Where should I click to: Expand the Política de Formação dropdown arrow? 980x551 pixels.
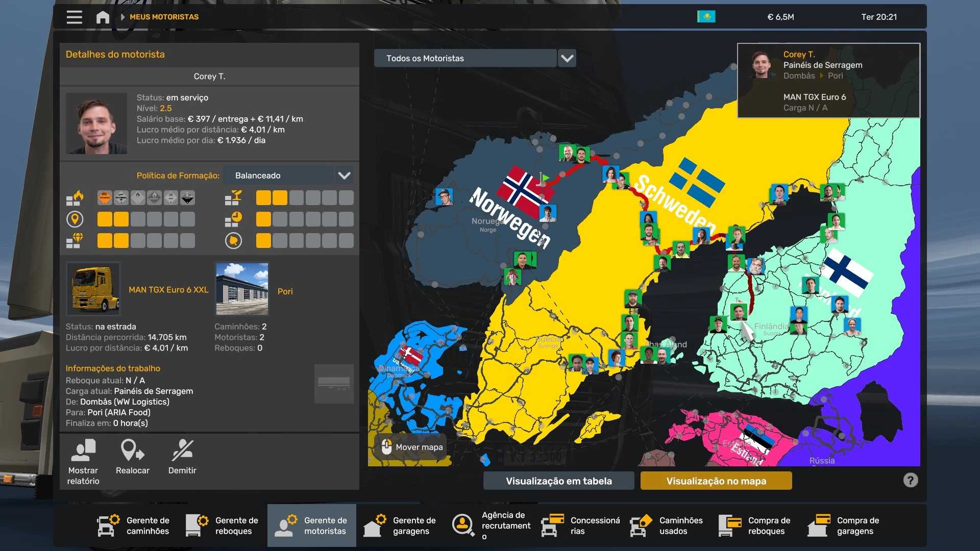click(x=345, y=176)
